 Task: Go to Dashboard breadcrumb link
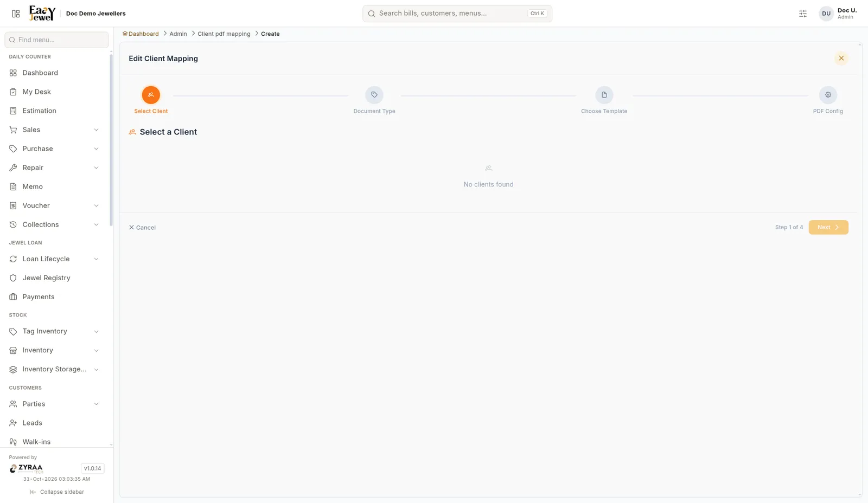(141, 34)
